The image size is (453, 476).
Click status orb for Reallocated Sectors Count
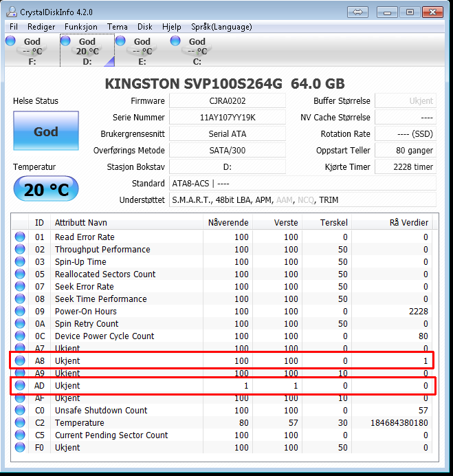tap(20, 274)
